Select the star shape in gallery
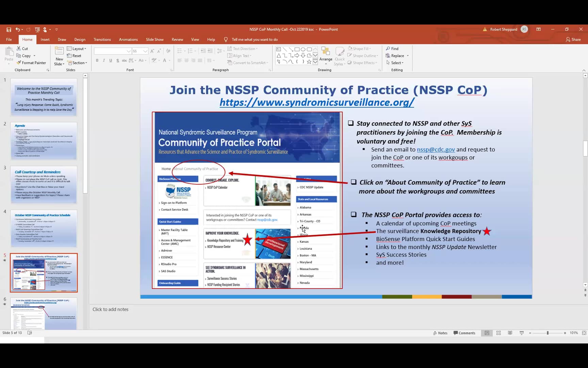The height and width of the screenshot is (368, 588). coord(309,62)
